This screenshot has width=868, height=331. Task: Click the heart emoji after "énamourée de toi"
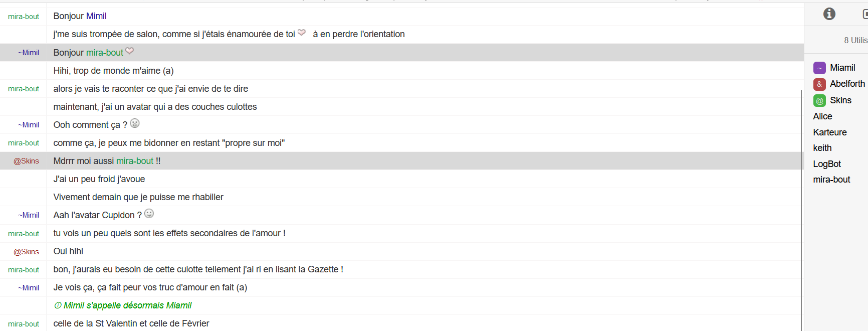[302, 33]
